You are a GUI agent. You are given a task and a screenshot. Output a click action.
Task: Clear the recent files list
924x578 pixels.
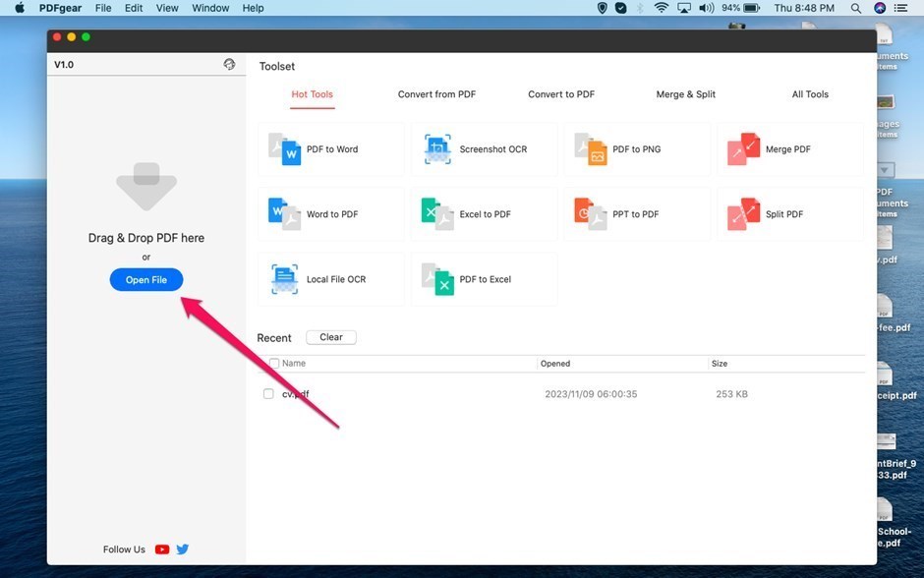pyautogui.click(x=331, y=337)
